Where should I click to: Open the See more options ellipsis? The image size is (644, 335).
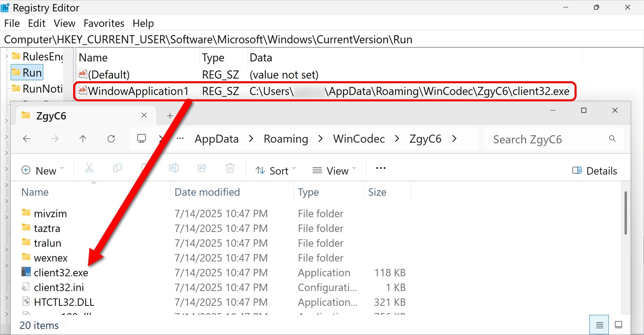(x=381, y=168)
